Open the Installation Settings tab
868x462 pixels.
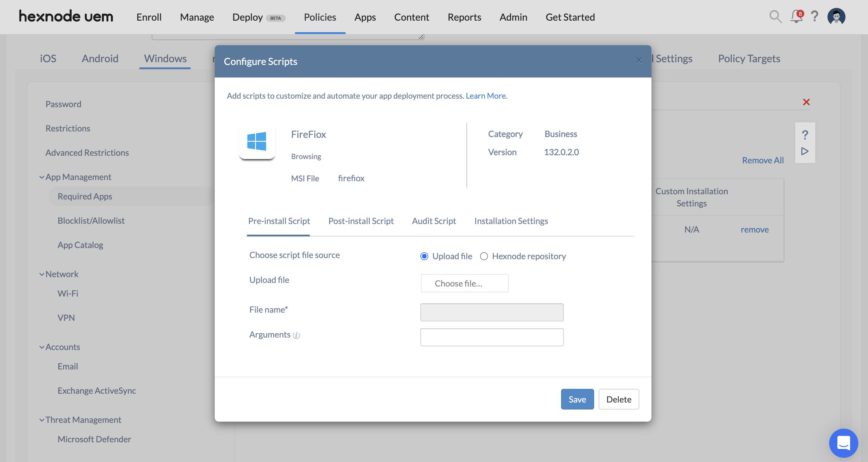point(511,221)
